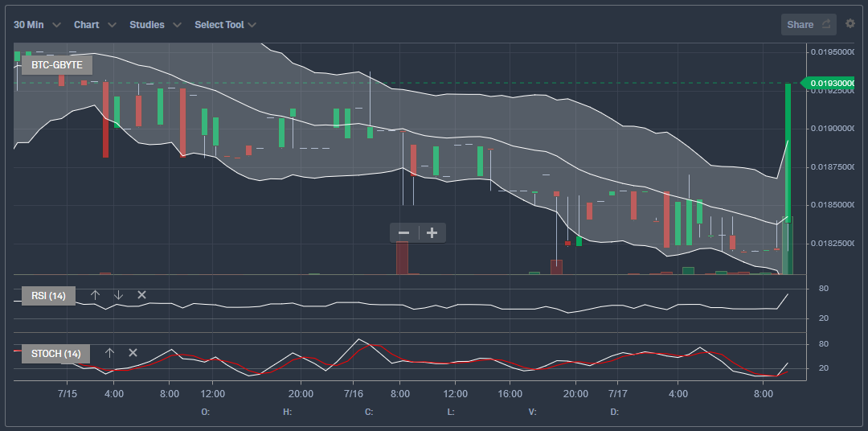Screen dimensions: 868x431
Task: Click the O: open value field
Action: pyautogui.click(x=206, y=413)
